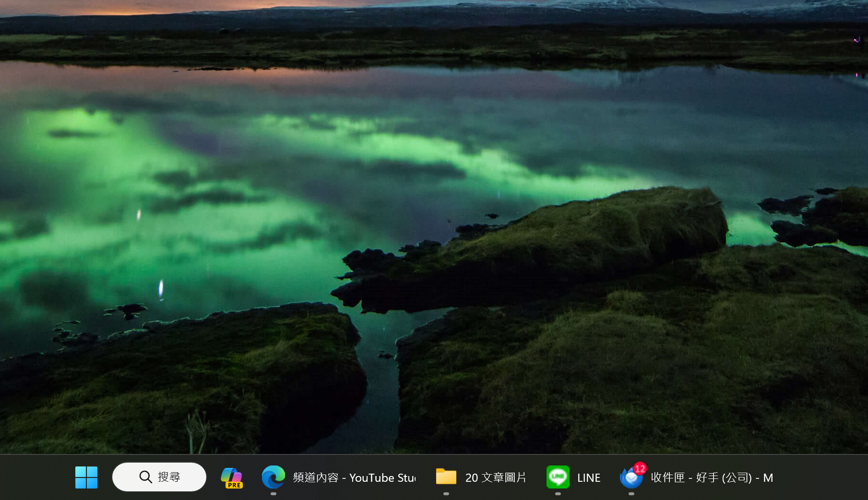Click the Thunderbird mail icon
Viewport: 868px width, 500px height.
(630, 478)
